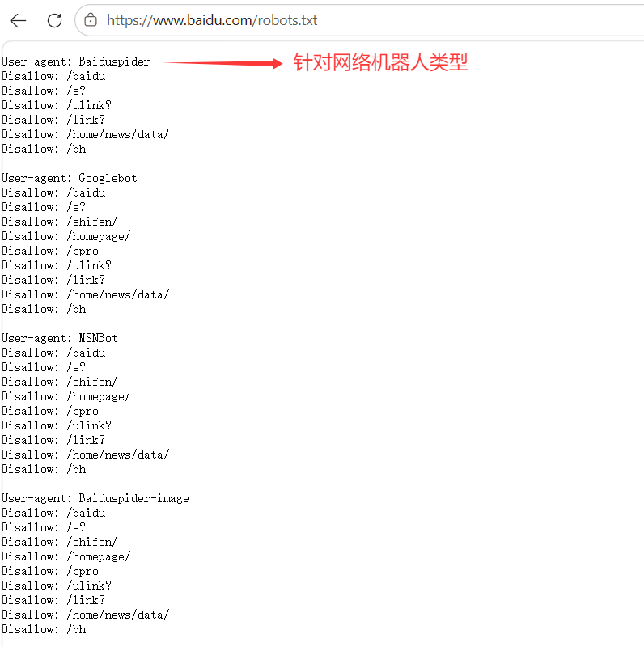Select the 'User-agent: Baiduspider-image' line

(x=95, y=498)
